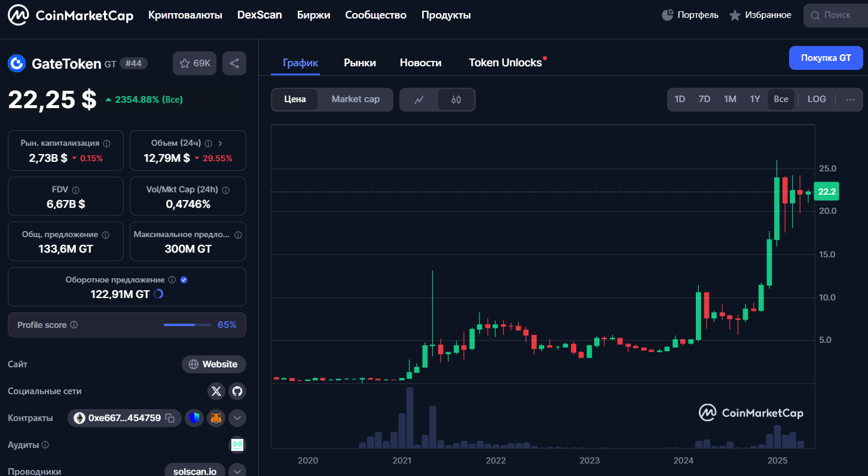Click info icon beside Общ. предложение
The height and width of the screenshot is (476, 868).
105,235
